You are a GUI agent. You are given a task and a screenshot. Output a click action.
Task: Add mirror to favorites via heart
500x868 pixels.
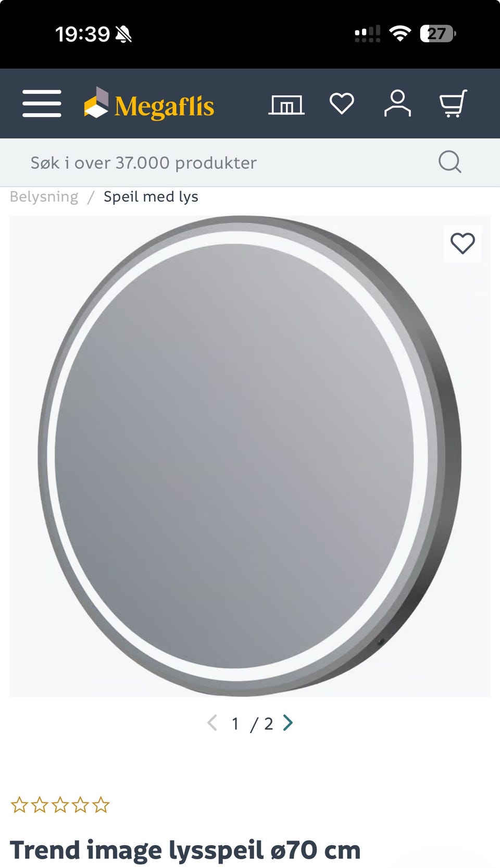(x=463, y=243)
